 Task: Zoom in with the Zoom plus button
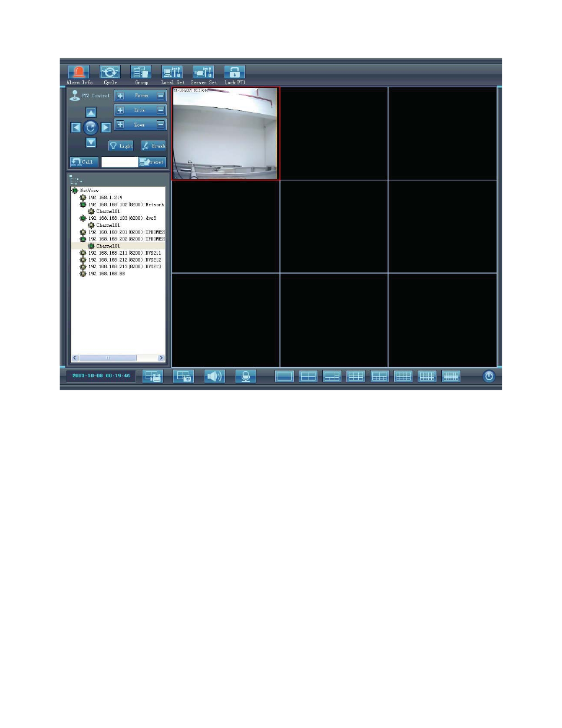click(120, 124)
